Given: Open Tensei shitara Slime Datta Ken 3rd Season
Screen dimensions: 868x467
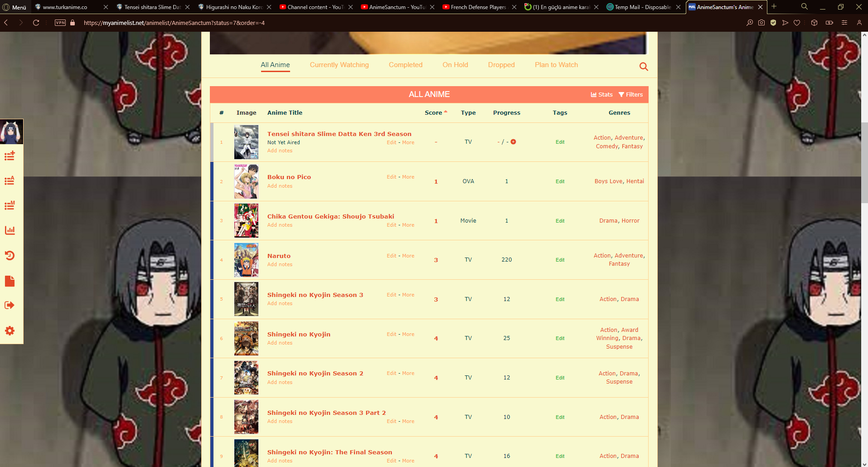Looking at the screenshot, I should (x=339, y=134).
